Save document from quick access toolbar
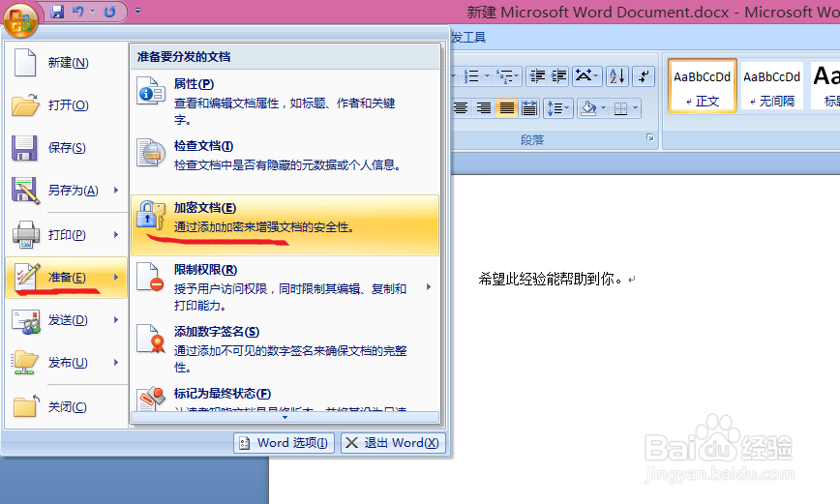The image size is (840, 504). coord(57,12)
